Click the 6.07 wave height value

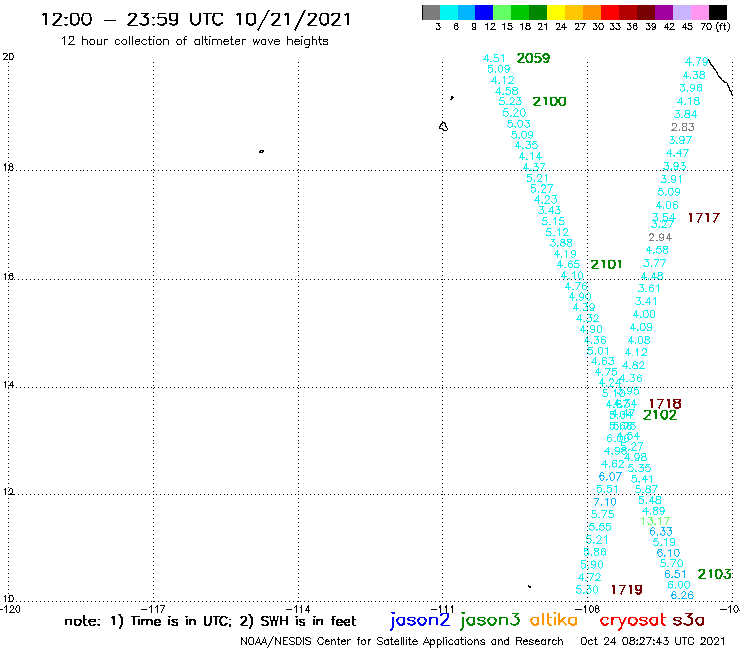pyautogui.click(x=610, y=477)
